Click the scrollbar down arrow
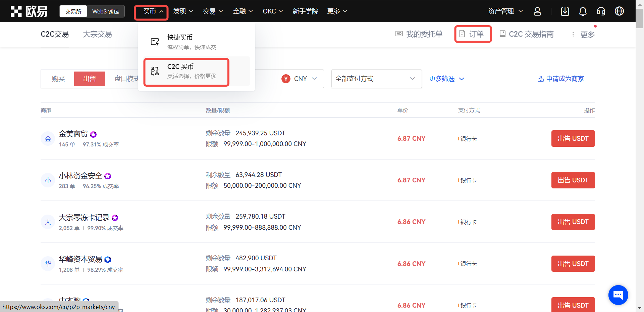The height and width of the screenshot is (312, 644). pos(640,308)
